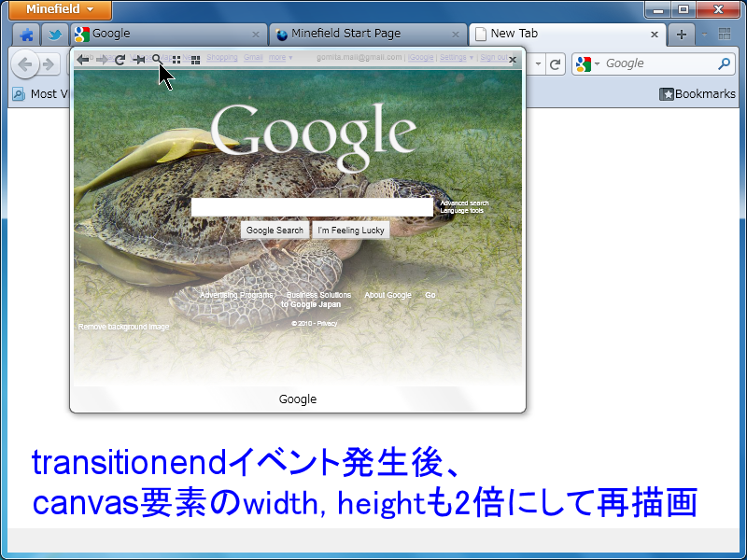Click the back arrow in preview popup
This screenshot has height=560, width=747.
click(83, 60)
